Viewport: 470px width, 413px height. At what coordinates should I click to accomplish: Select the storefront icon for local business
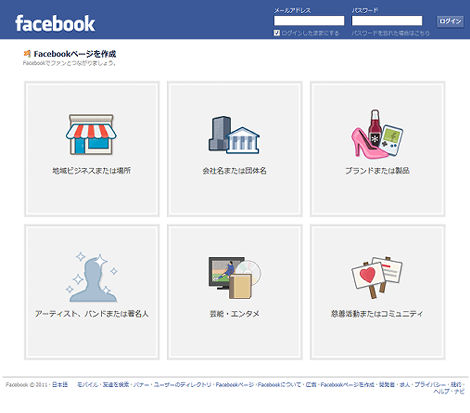tap(91, 134)
